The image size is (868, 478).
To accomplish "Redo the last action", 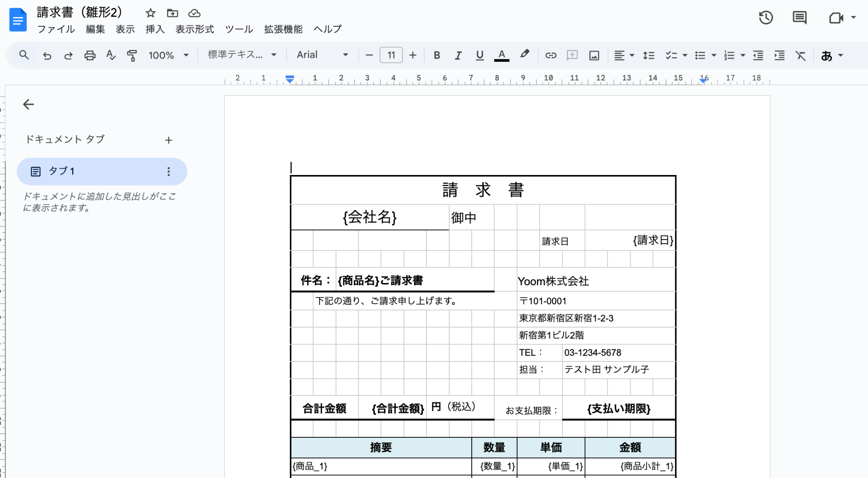I will click(x=68, y=55).
